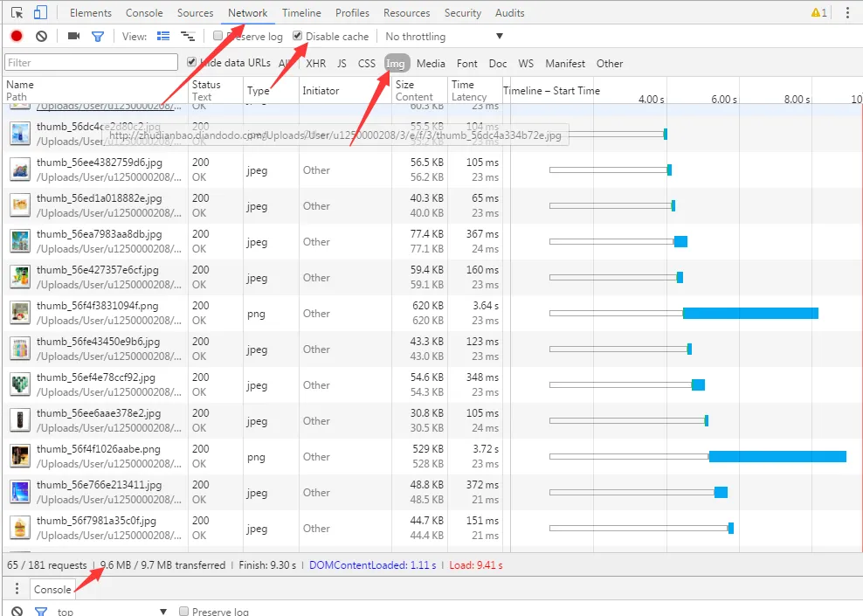Open the Timeline tab
This screenshot has width=863, height=616.
point(301,12)
